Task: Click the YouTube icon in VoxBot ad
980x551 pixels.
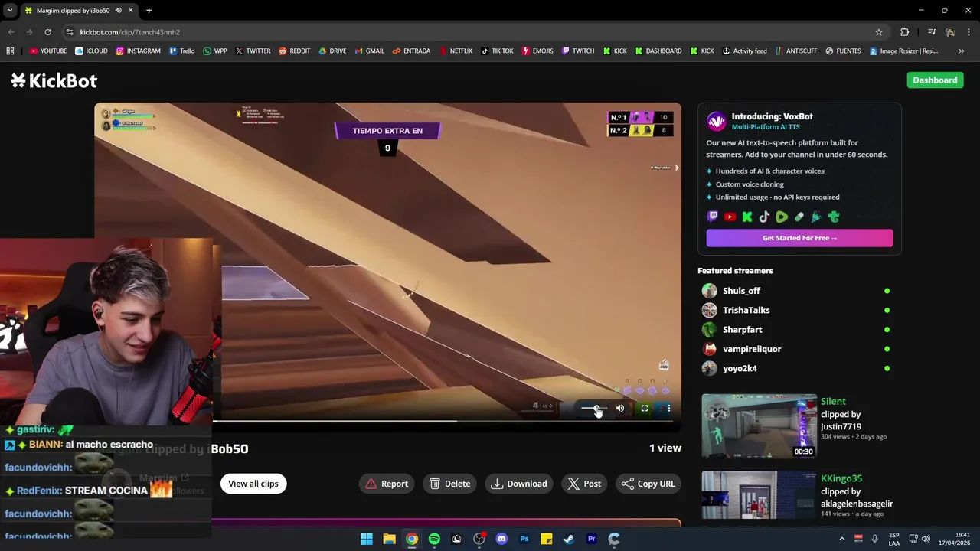Action: (x=730, y=217)
